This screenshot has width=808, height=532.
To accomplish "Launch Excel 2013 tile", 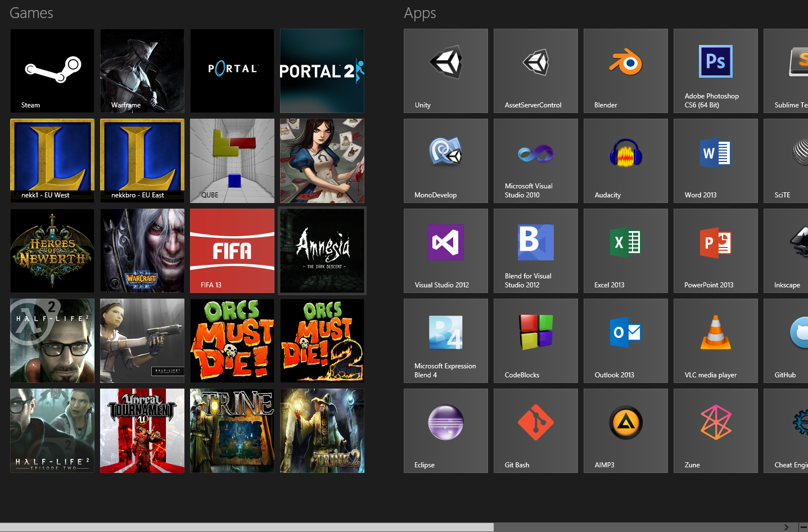I will tap(626, 251).
